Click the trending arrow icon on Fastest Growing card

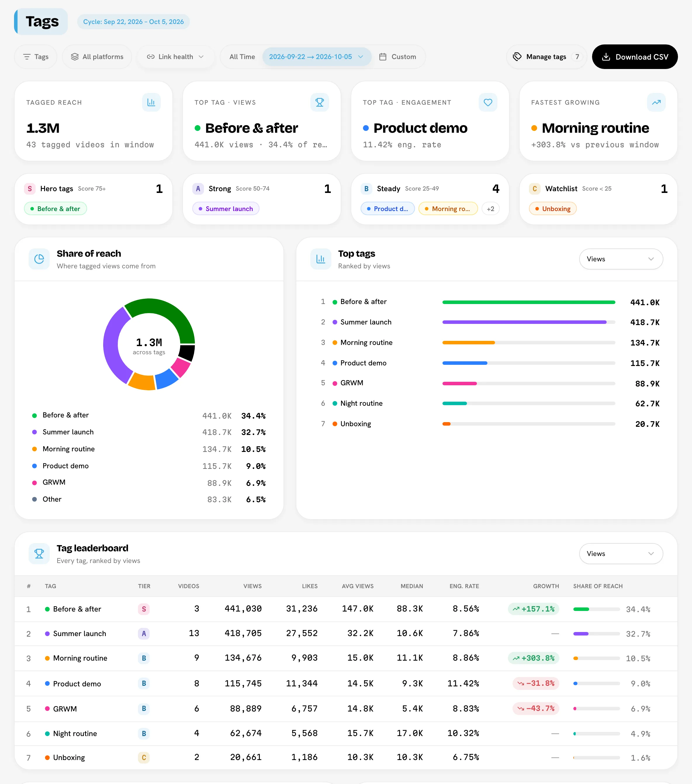coord(656,102)
